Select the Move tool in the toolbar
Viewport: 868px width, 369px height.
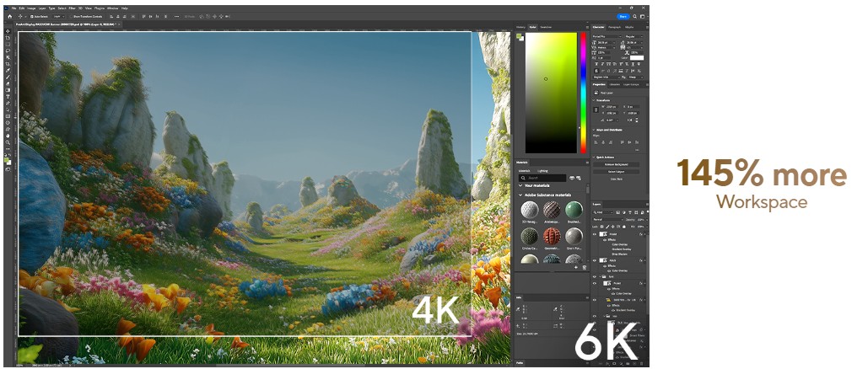[8, 31]
